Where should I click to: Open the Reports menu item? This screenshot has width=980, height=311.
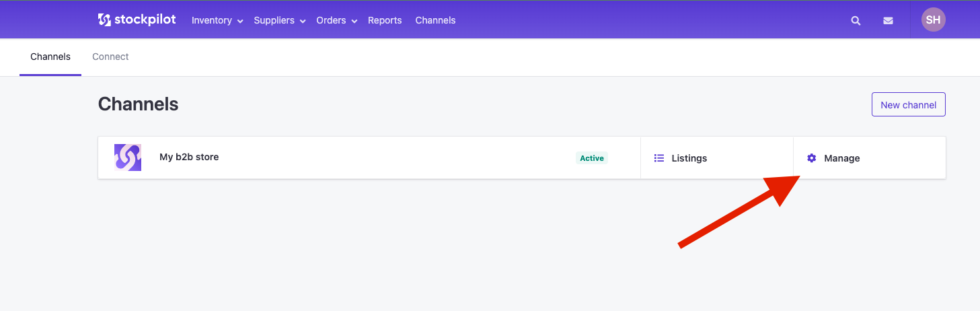click(385, 20)
